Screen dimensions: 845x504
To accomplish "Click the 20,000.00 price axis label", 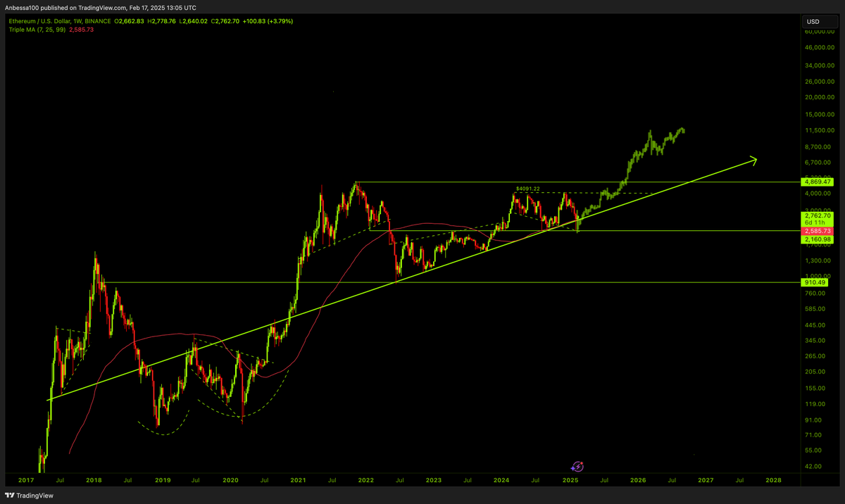I will pos(820,98).
